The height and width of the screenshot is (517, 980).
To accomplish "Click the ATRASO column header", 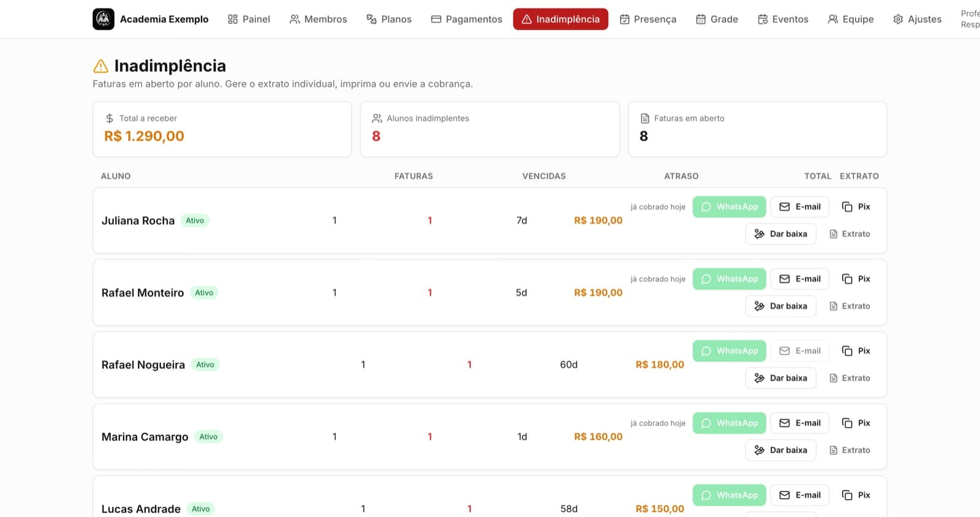I will click(681, 176).
